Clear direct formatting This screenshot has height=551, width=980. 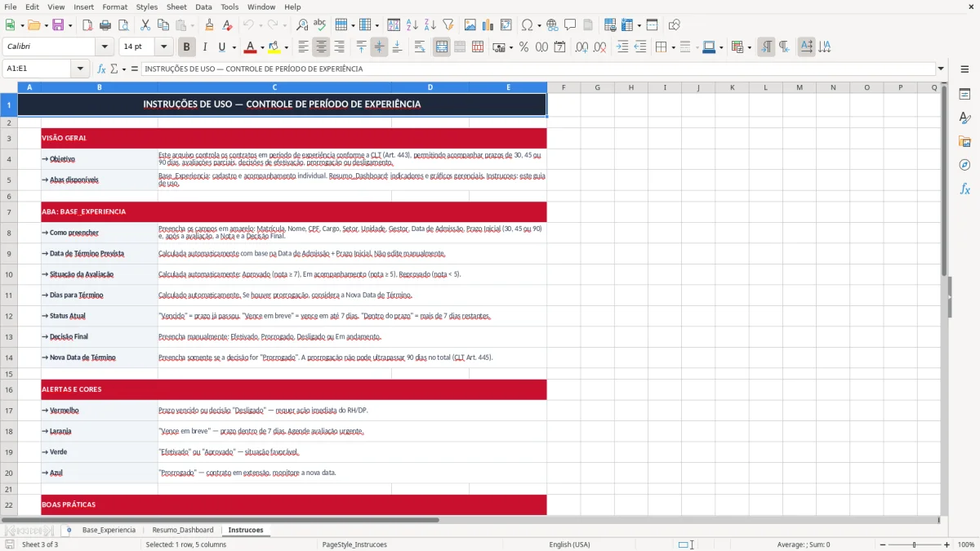[228, 25]
